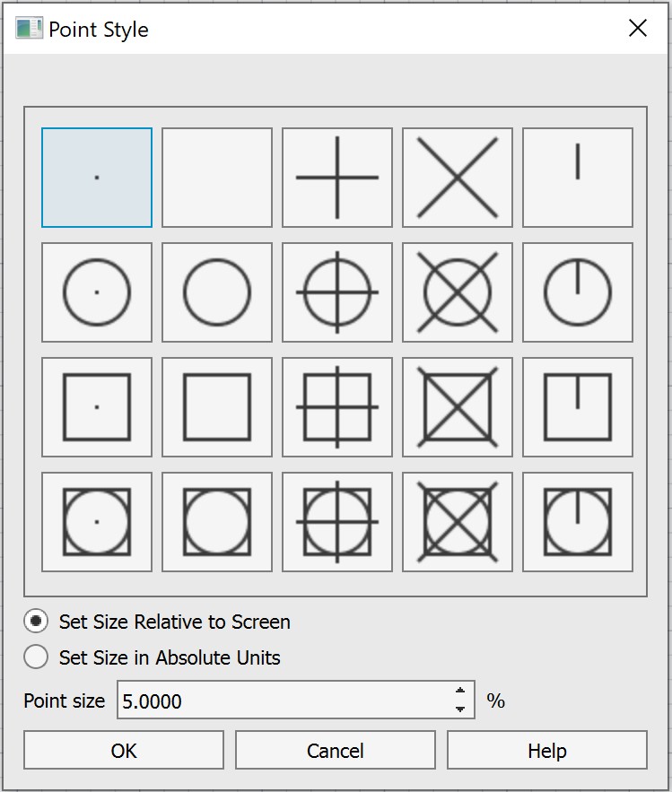Click the Point size input field
672x792 pixels.
point(283,701)
